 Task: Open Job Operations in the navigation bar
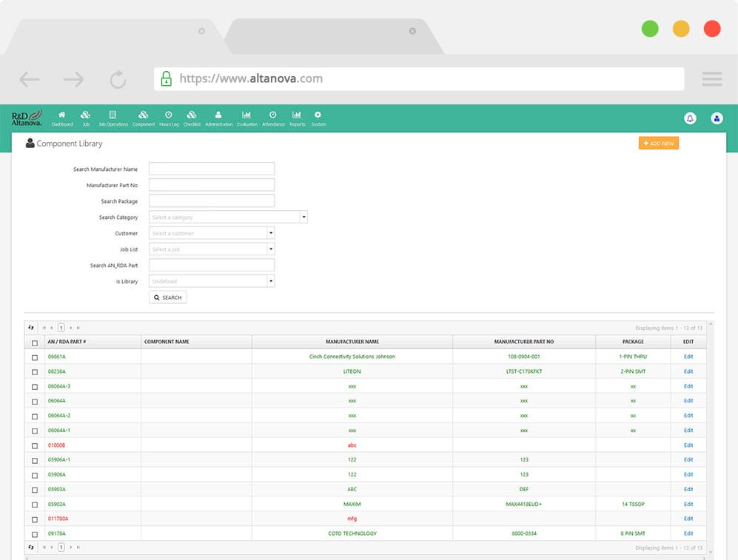(x=113, y=118)
